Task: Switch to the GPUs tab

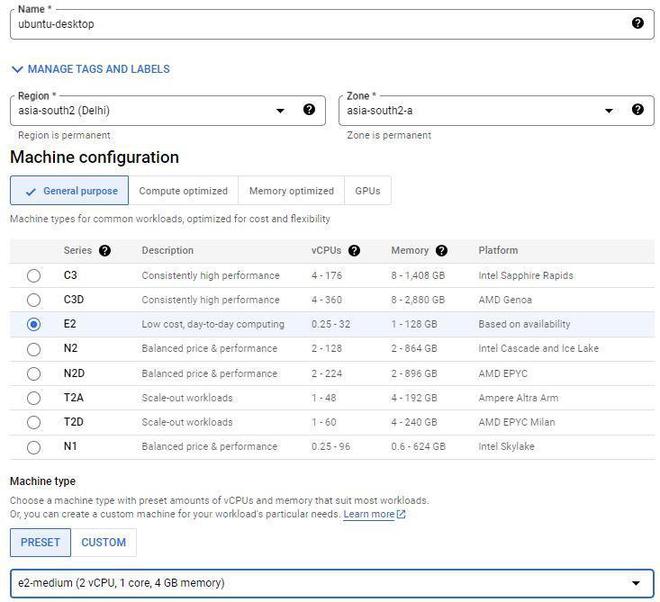Action: coord(367,191)
